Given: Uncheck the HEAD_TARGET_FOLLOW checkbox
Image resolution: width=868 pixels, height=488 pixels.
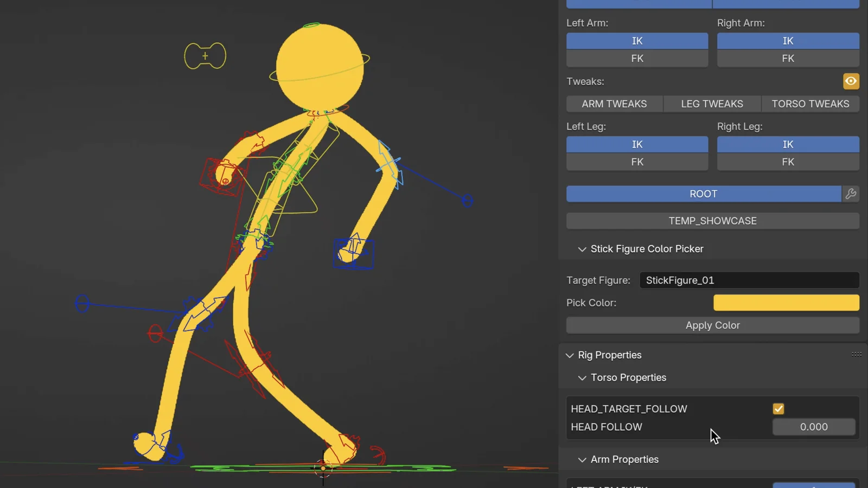Looking at the screenshot, I should pos(778,409).
